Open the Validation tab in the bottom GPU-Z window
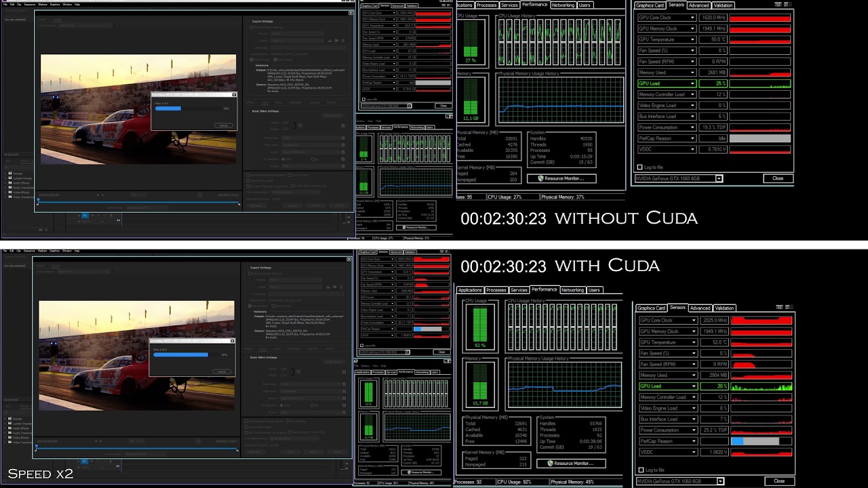The height and width of the screenshot is (488, 868). click(724, 308)
